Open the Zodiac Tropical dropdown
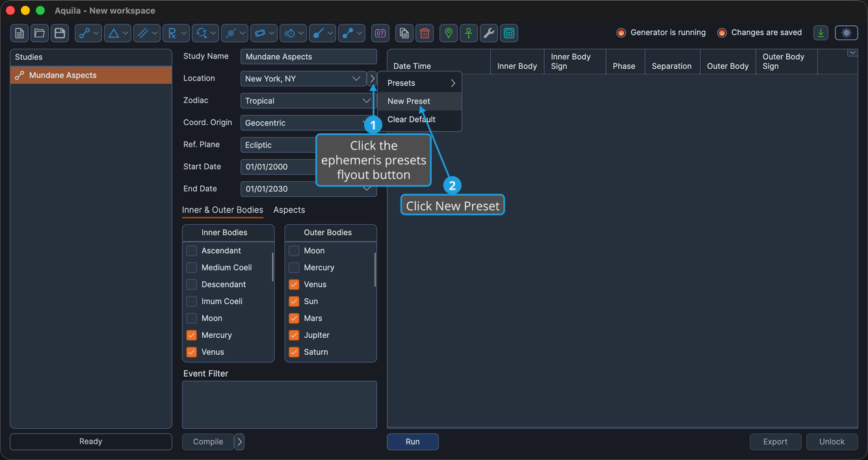This screenshot has height=460, width=868. (308, 101)
